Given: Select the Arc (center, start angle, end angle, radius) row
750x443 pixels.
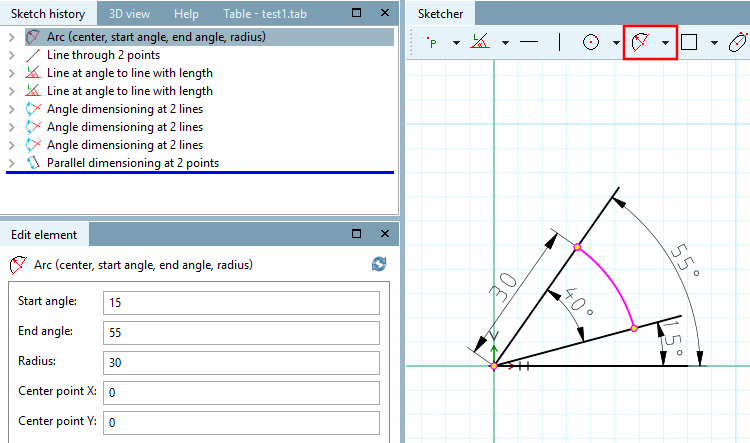Looking at the screenshot, I should click(x=210, y=37).
